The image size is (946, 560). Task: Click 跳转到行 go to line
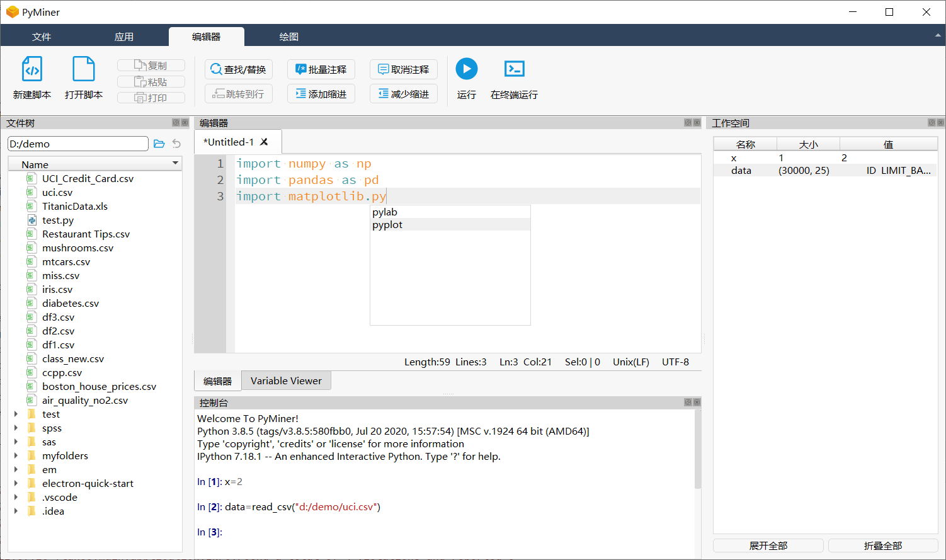pyautogui.click(x=239, y=94)
